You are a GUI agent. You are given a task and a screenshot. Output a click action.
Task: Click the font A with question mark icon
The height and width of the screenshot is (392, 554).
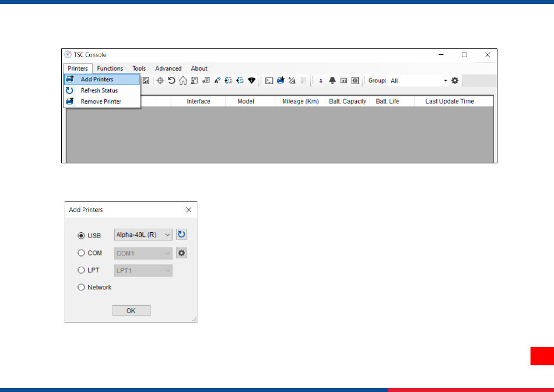tap(218, 80)
